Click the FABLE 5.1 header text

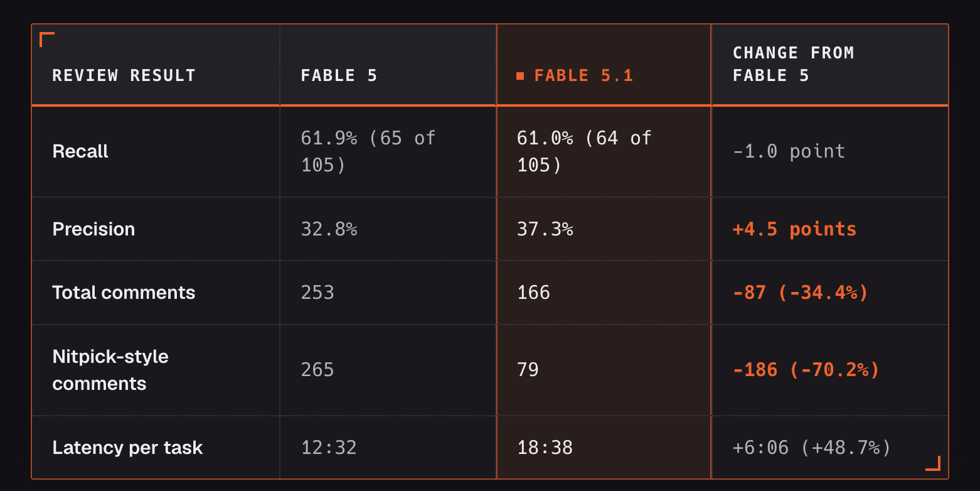click(x=583, y=75)
